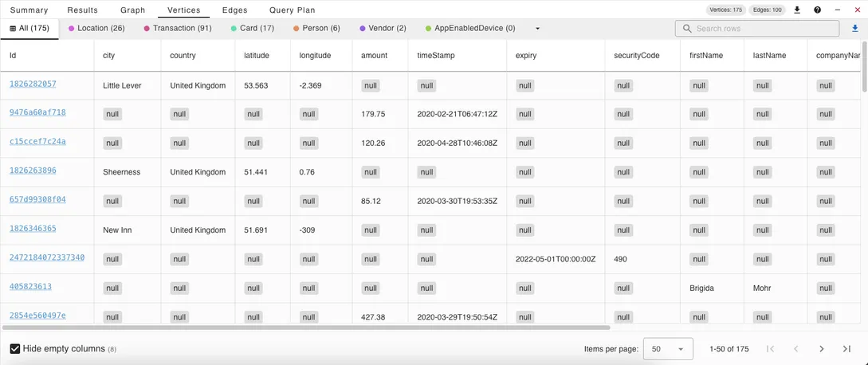The width and height of the screenshot is (868, 365).
Task: Open vertex ID 657d99308f04 link
Action: [37, 199]
